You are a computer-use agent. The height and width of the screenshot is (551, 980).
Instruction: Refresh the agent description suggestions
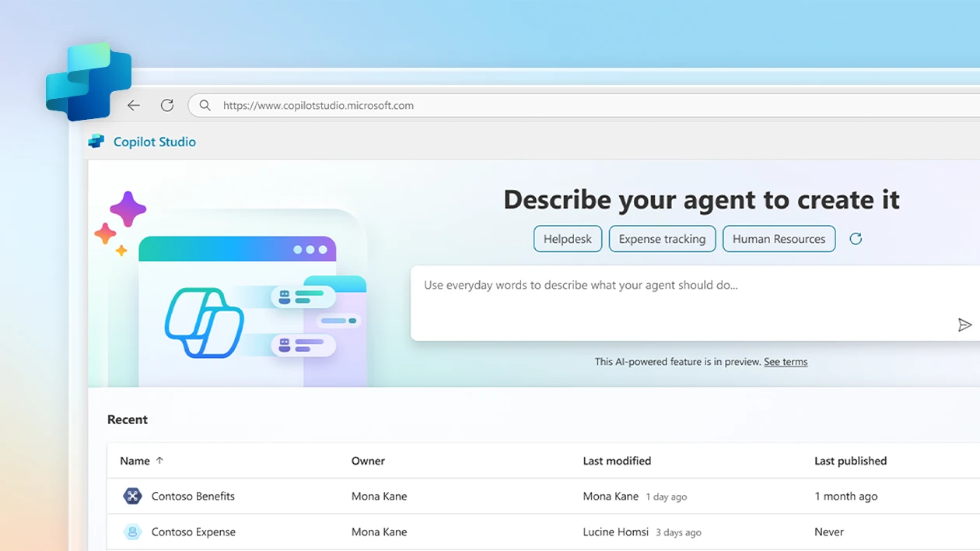point(856,239)
